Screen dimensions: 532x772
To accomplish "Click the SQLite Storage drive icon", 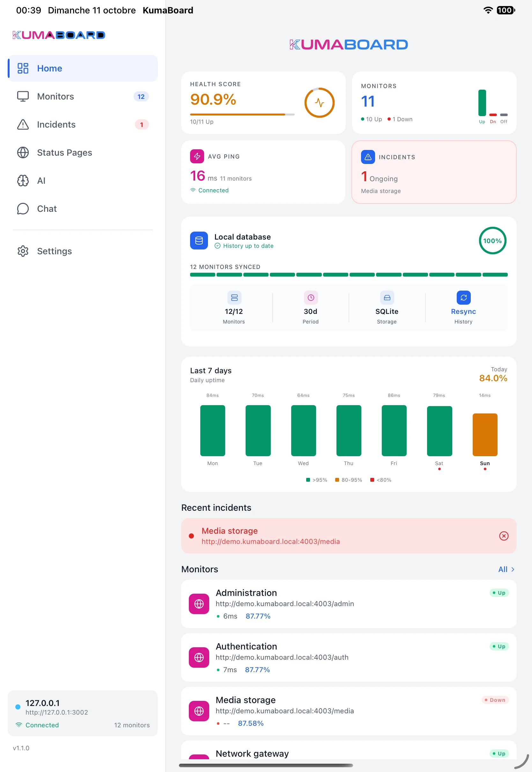I will click(387, 298).
